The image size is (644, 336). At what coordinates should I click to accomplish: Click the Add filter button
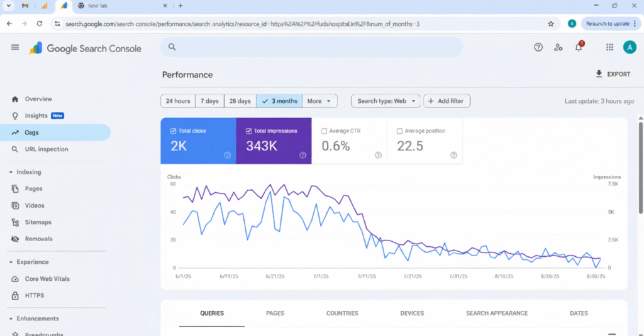[x=447, y=101]
